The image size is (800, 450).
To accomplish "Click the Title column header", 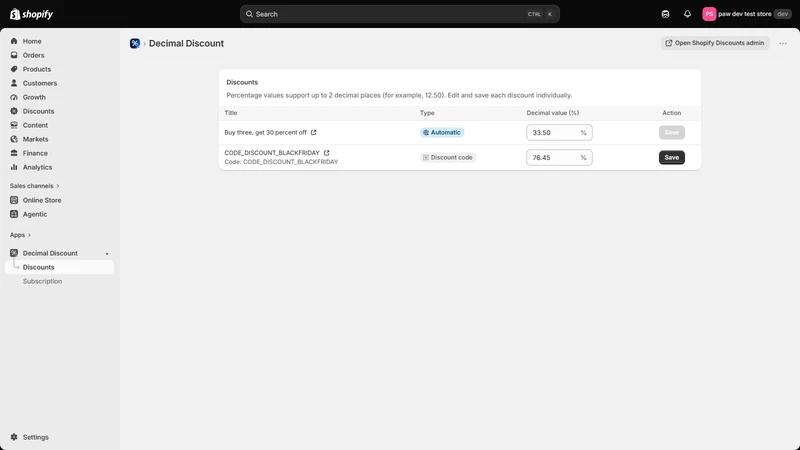I will pyautogui.click(x=231, y=113).
